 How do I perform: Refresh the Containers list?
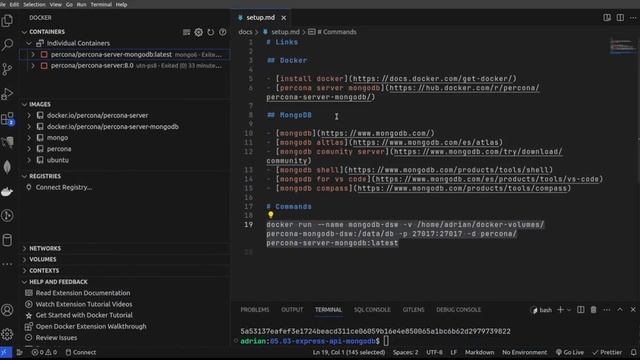[x=211, y=32]
